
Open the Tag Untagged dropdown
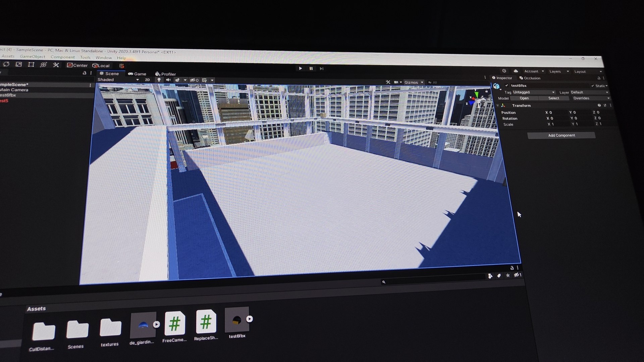[534, 92]
